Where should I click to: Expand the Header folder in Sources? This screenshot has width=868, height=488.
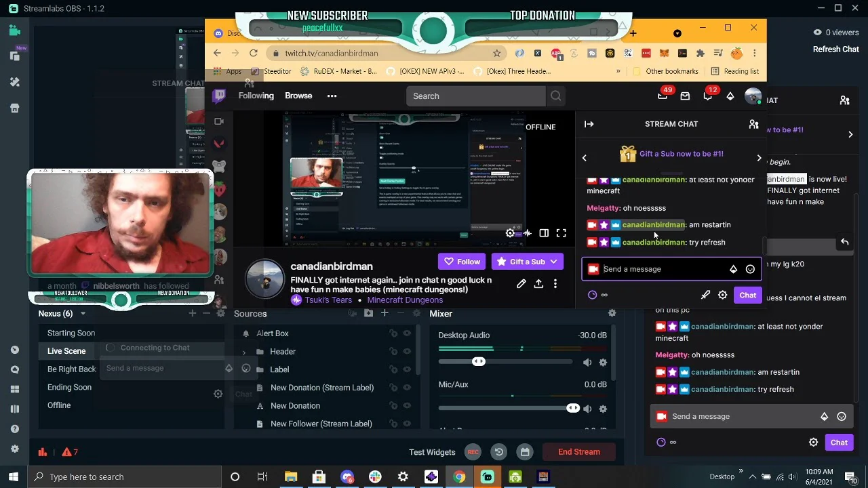[244, 352]
